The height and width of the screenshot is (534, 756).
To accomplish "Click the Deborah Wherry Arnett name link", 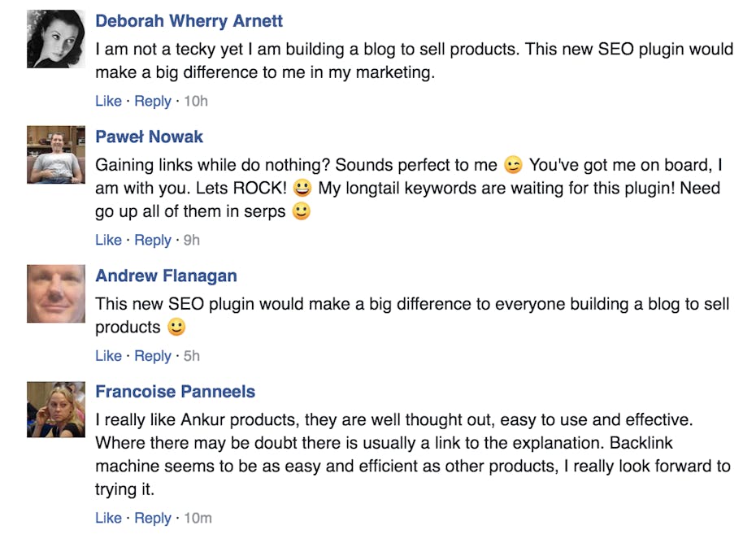I will pyautogui.click(x=189, y=20).
